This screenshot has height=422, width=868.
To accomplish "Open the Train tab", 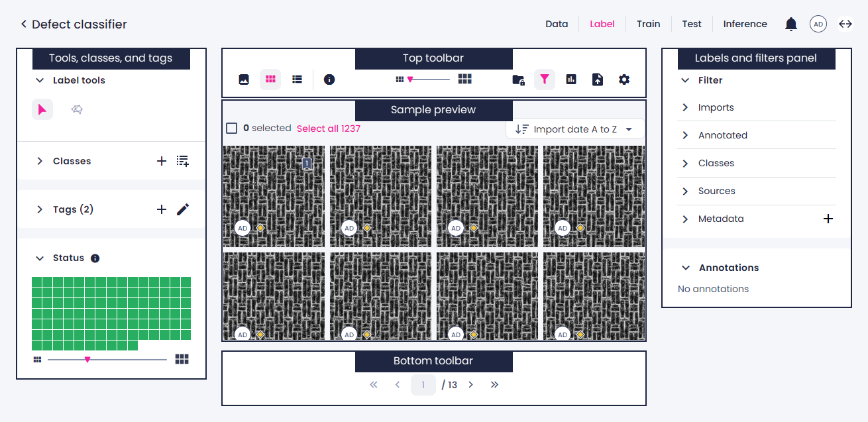I will 649,24.
